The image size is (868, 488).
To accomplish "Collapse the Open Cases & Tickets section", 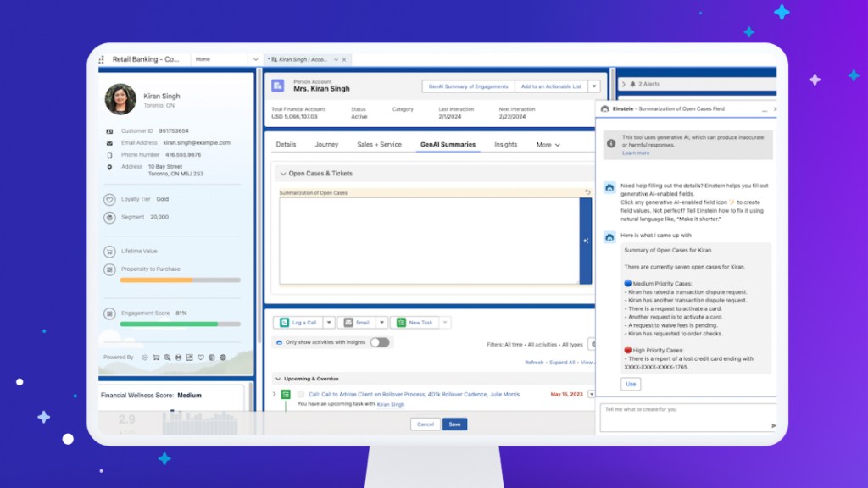I will click(x=282, y=174).
